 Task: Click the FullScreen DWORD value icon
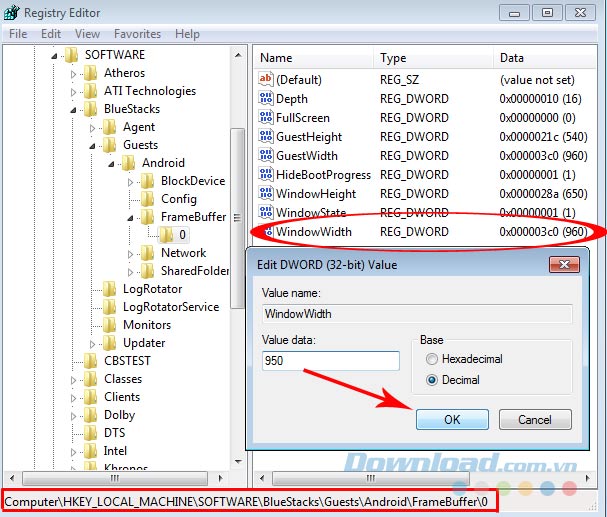(x=266, y=117)
